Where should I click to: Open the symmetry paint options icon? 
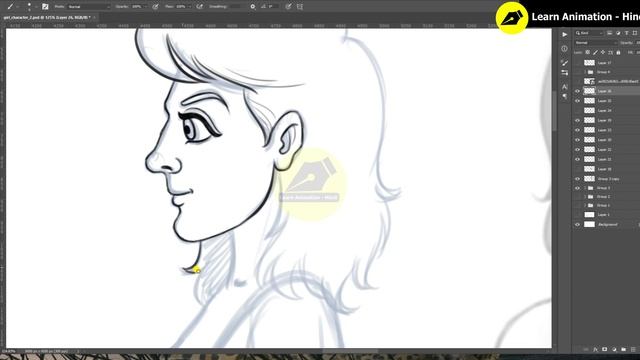point(300,7)
